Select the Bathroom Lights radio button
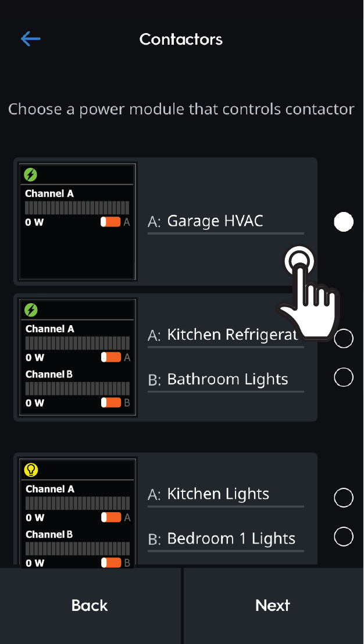This screenshot has width=364, height=644. click(344, 377)
